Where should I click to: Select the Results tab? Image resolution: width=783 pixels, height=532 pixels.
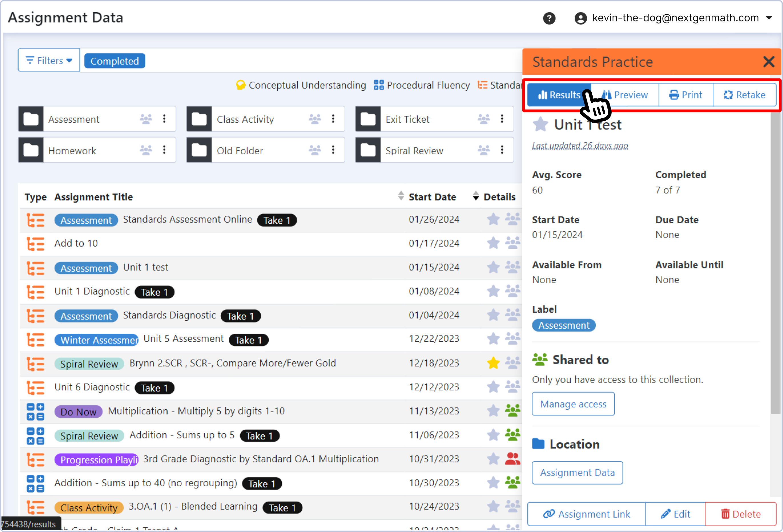point(558,95)
